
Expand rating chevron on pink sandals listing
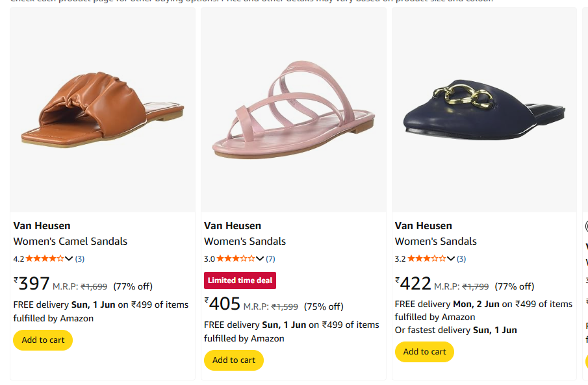coord(260,258)
